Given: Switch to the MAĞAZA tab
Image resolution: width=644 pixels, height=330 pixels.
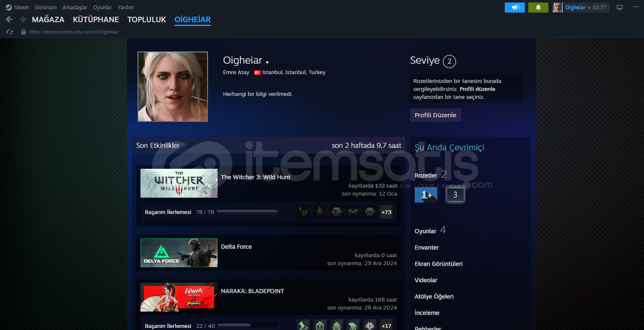Looking at the screenshot, I should coord(48,20).
